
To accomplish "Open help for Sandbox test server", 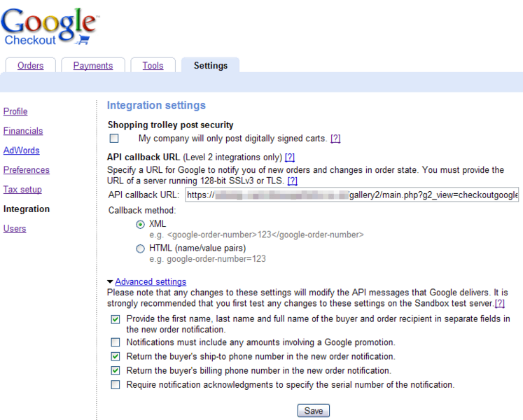I will (x=499, y=303).
